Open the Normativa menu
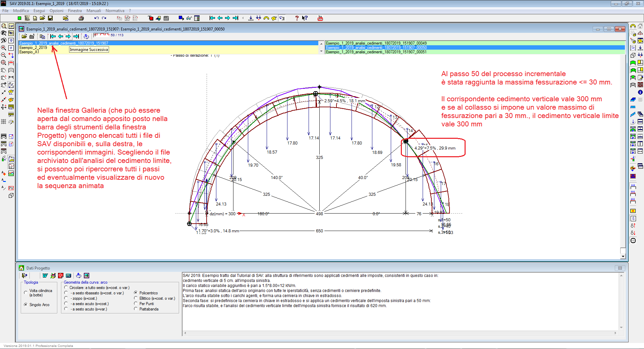 pyautogui.click(x=115, y=11)
